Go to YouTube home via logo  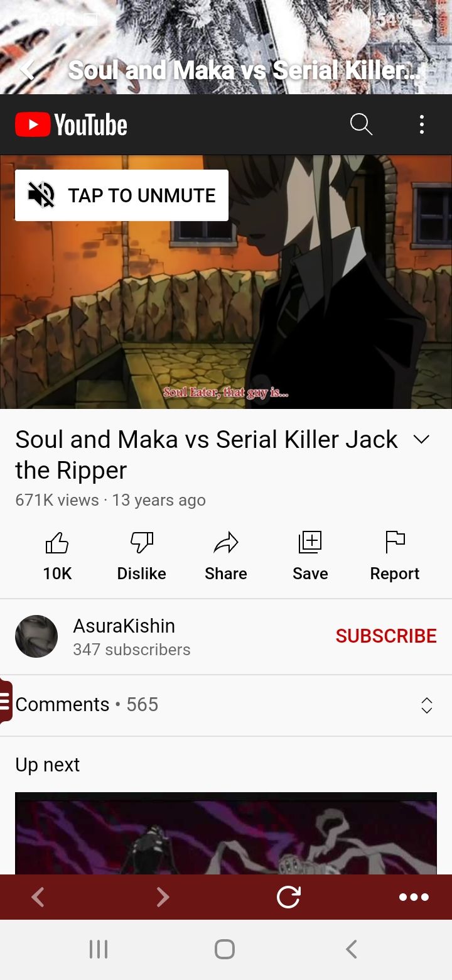[72, 125]
